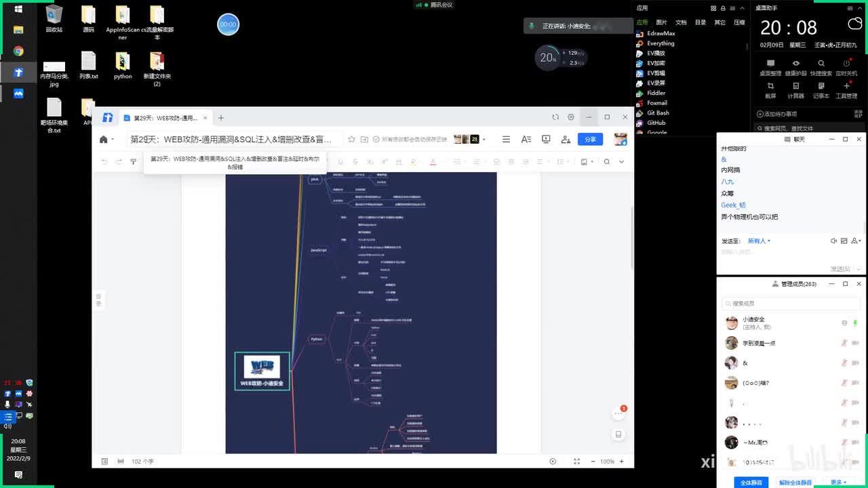This screenshot has height=488, width=868.
Task: Click 健康护眼 eye protection tool
Action: 796,68
